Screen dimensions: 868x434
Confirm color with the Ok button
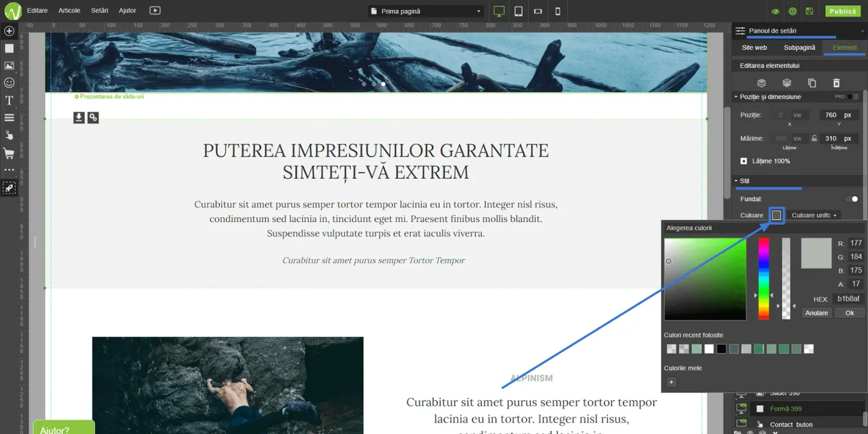pyautogui.click(x=849, y=312)
